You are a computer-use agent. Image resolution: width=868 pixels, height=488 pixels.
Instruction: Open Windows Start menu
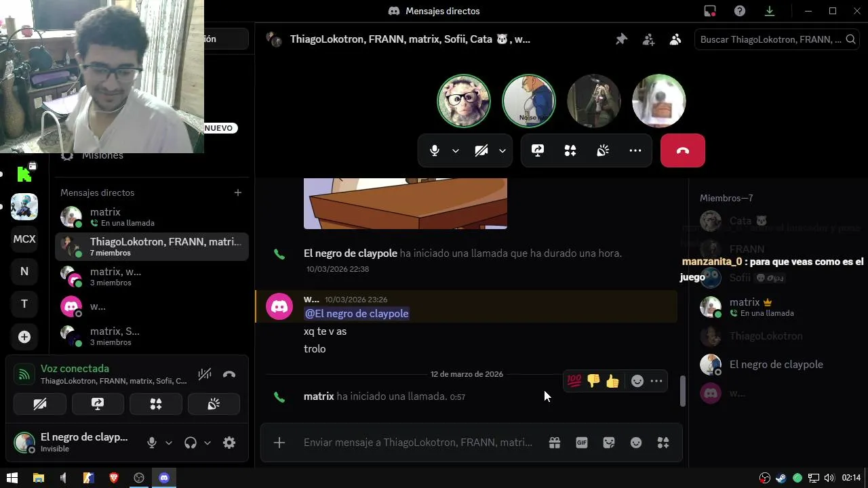click(12, 478)
